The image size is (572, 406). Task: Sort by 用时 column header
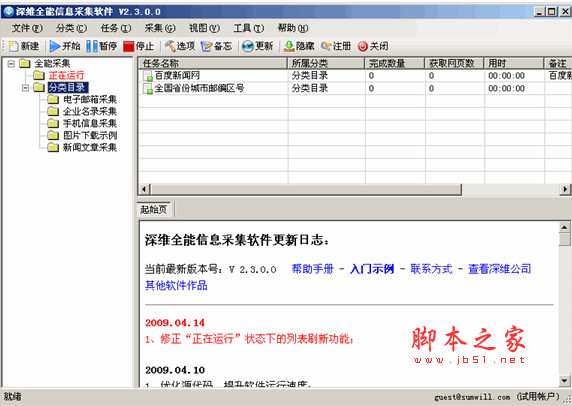click(514, 63)
